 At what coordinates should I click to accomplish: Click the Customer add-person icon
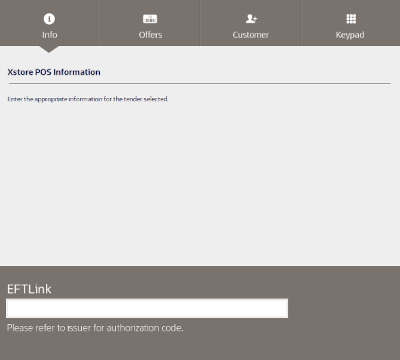(x=251, y=19)
